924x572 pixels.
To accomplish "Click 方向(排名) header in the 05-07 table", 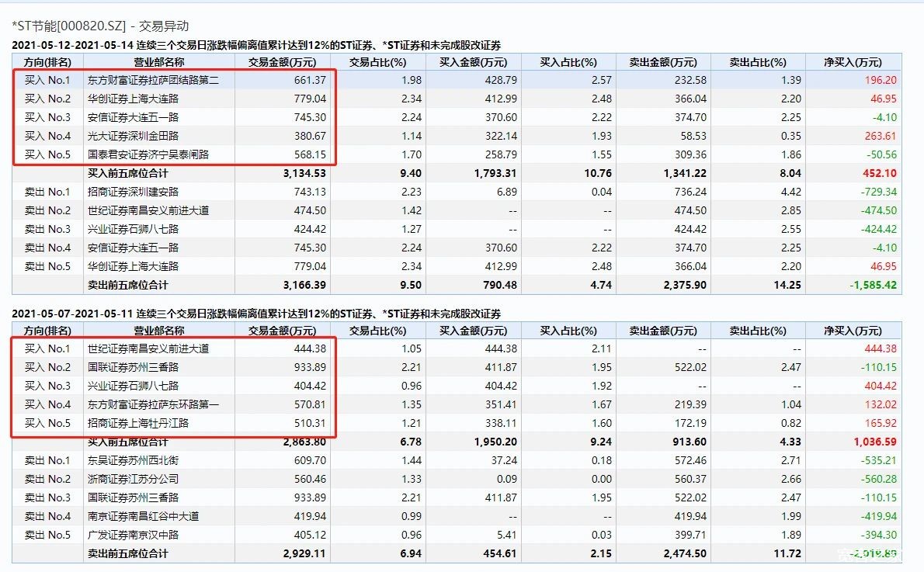I will click(x=47, y=331).
